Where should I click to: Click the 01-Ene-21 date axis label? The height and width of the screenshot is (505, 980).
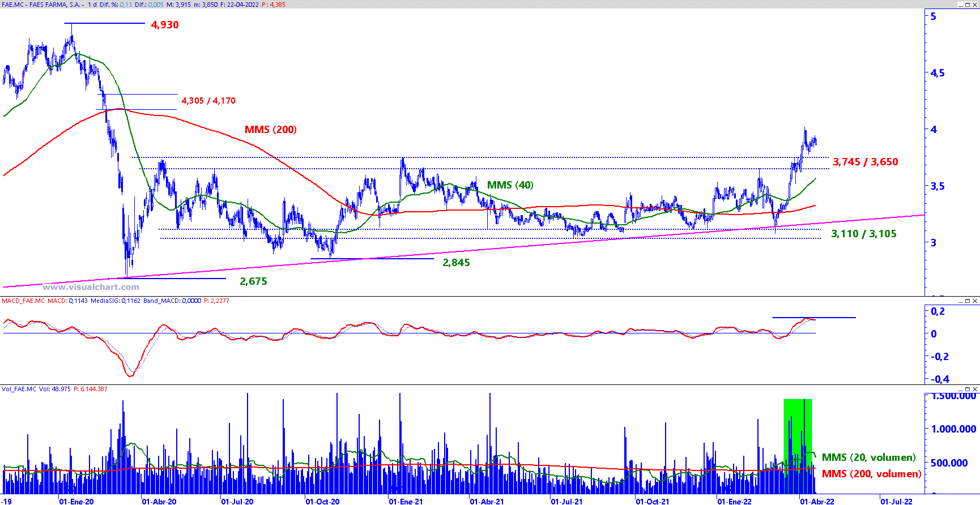406,502
